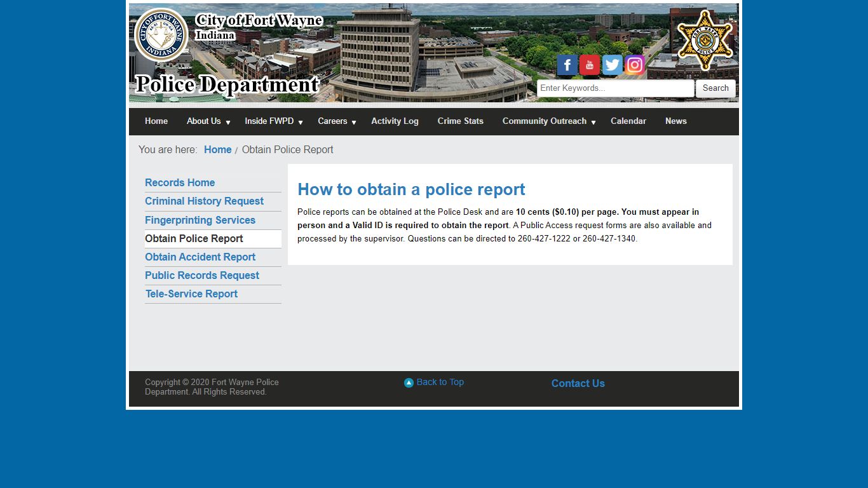The image size is (868, 488).
Task: Click in the Enter Keywords search field
Action: coord(615,88)
